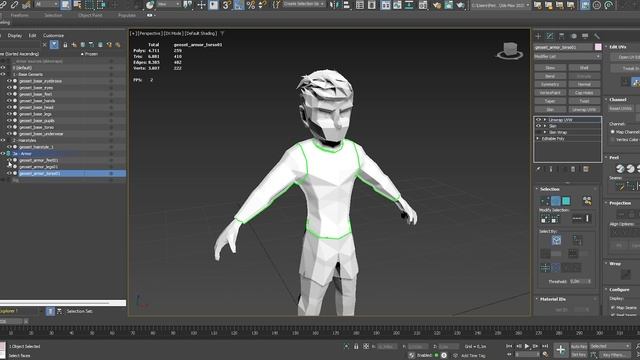This screenshot has height=360, width=640.
Task: Open the Hierarchy command panel tab
Action: 562,36
